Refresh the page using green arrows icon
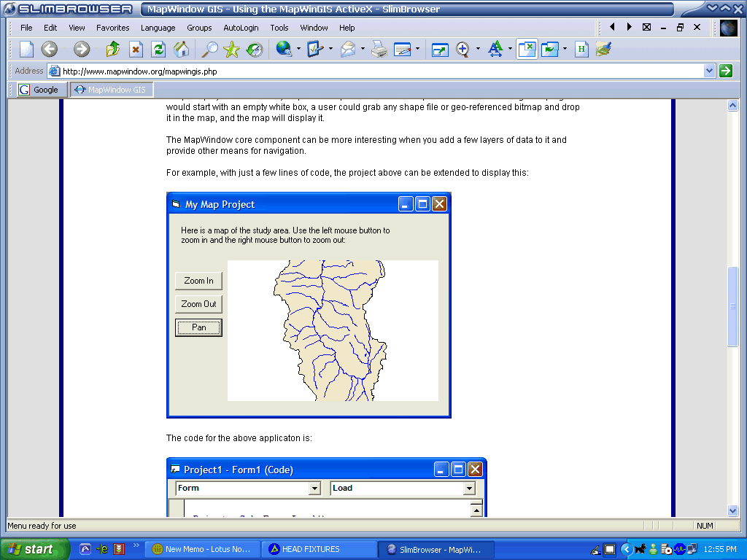747x560 pixels. click(158, 49)
